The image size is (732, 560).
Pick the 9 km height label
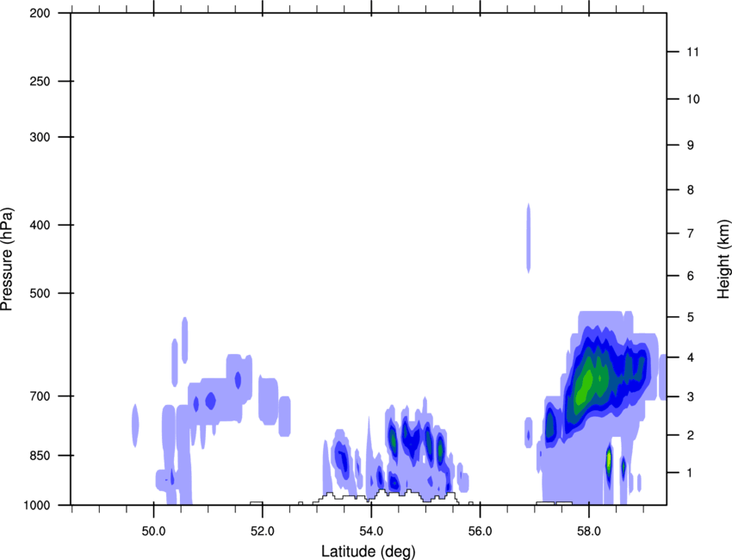[x=691, y=146]
